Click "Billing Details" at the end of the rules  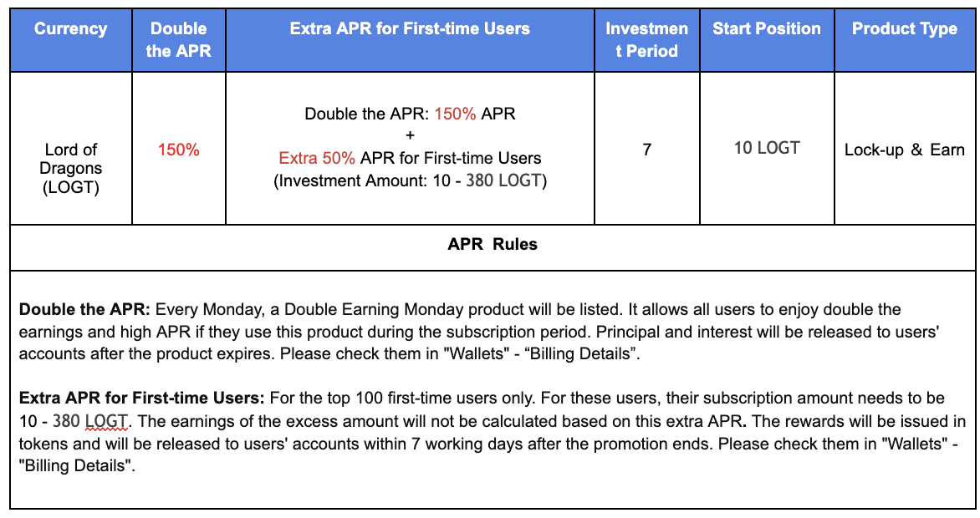point(76,465)
